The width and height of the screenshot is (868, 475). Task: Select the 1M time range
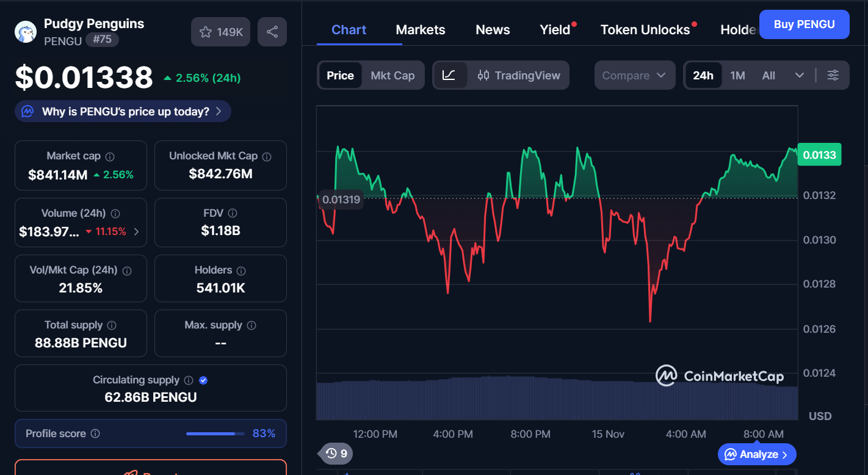[x=737, y=74]
